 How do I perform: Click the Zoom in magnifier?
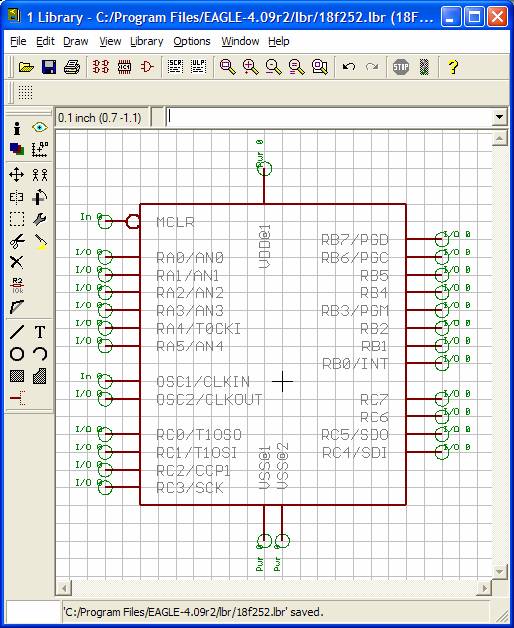[250, 66]
